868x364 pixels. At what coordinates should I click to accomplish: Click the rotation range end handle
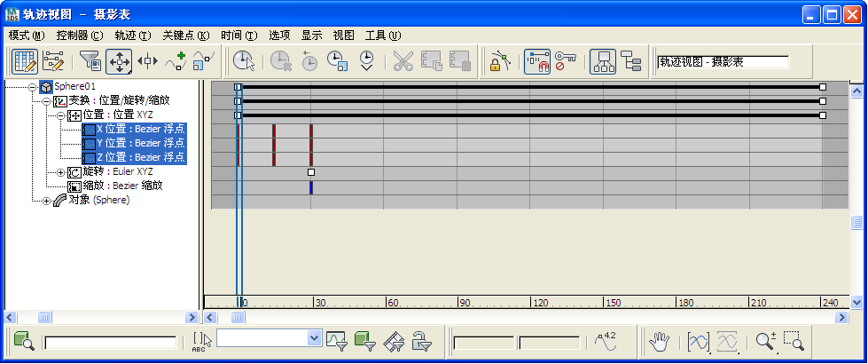tap(311, 172)
